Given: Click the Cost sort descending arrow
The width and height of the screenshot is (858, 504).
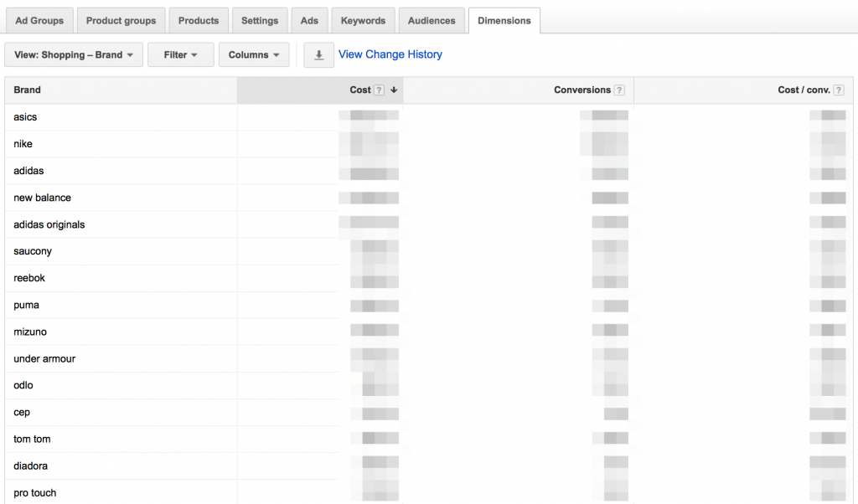Looking at the screenshot, I should click(x=394, y=90).
